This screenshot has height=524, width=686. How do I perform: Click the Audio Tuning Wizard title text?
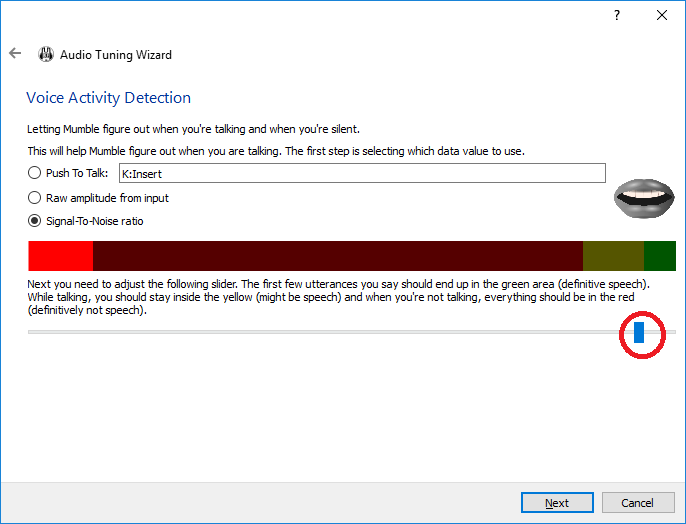pos(116,55)
